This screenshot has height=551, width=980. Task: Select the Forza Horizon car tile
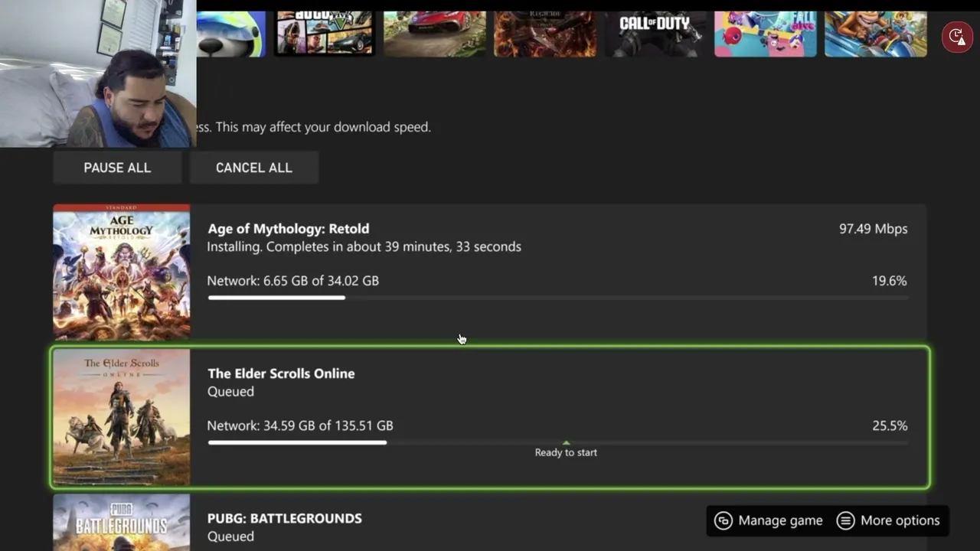(x=435, y=34)
